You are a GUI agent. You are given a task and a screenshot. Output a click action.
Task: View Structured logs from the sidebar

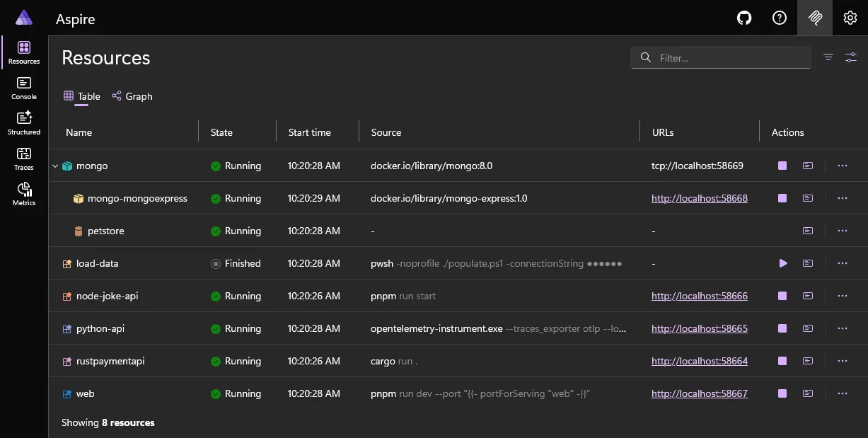[23, 122]
